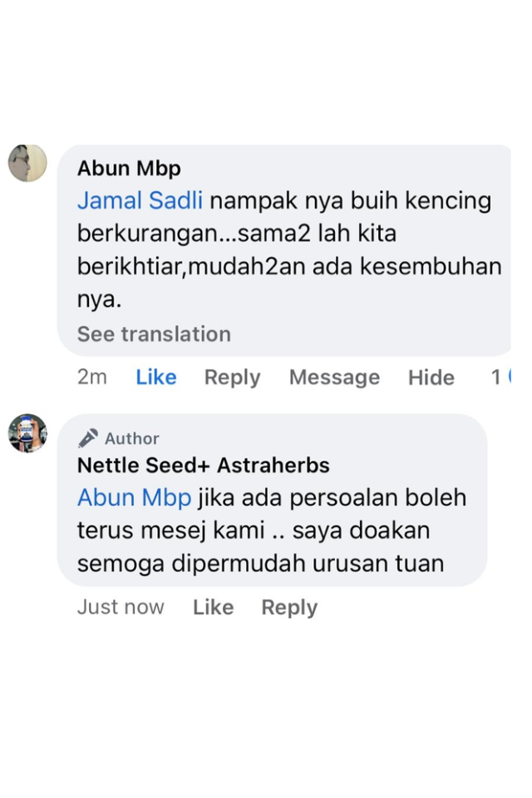Open the 2m timestamp permalink
Viewport: 532px width, 798px height.
tap(92, 377)
